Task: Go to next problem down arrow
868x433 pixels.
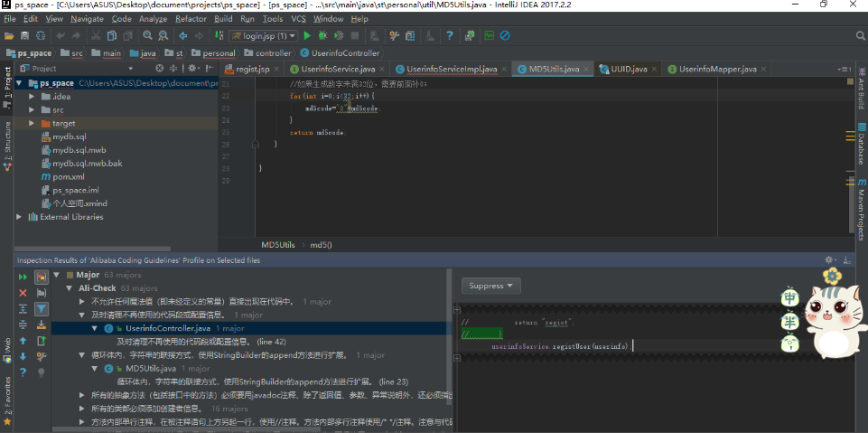Action: tap(23, 357)
